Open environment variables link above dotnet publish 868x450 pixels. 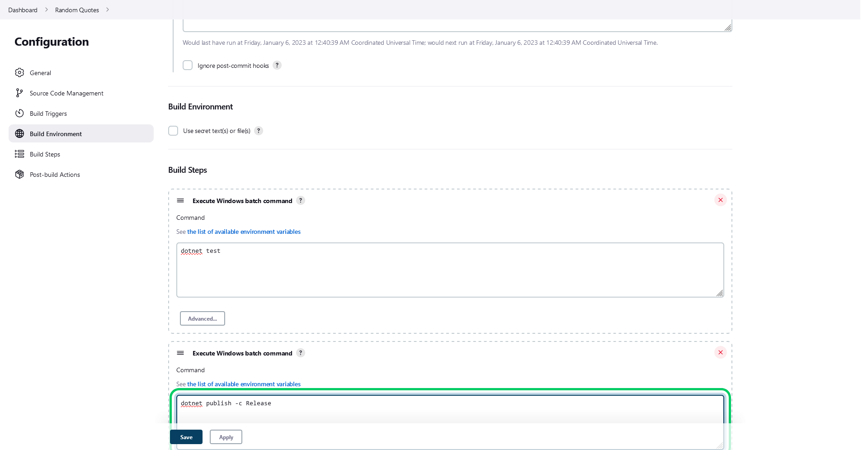coord(244,384)
